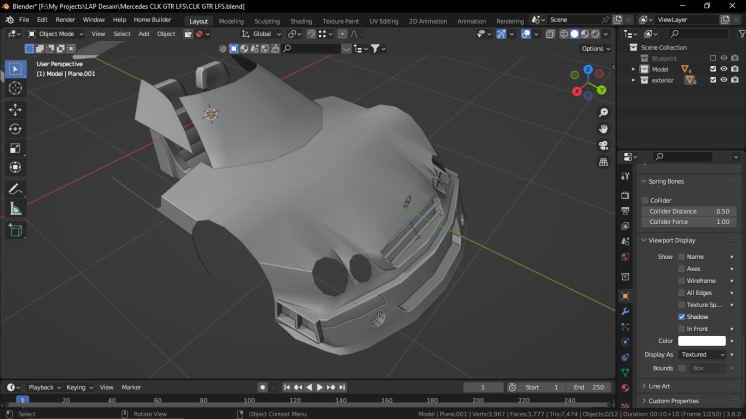The image size is (746, 419).
Task: Enable the Name show checkbox
Action: click(681, 257)
